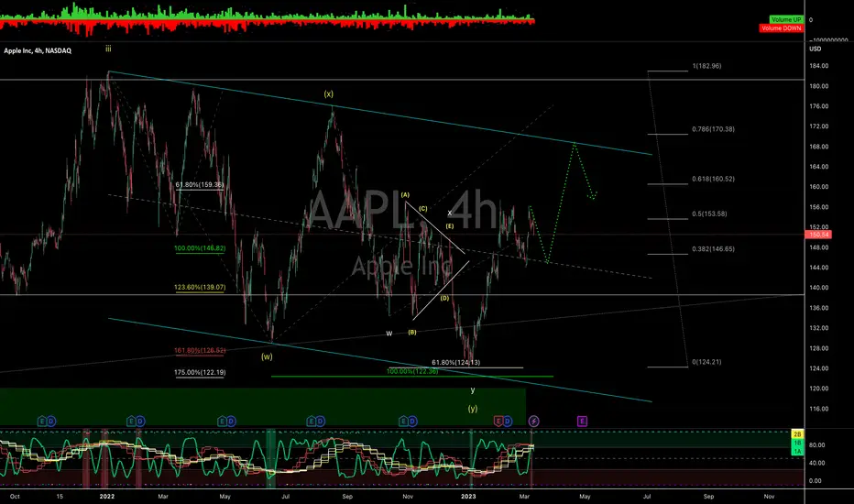Click the 61.80%(159.36) extension label
This screenshot has width=854, height=504.
200,185
